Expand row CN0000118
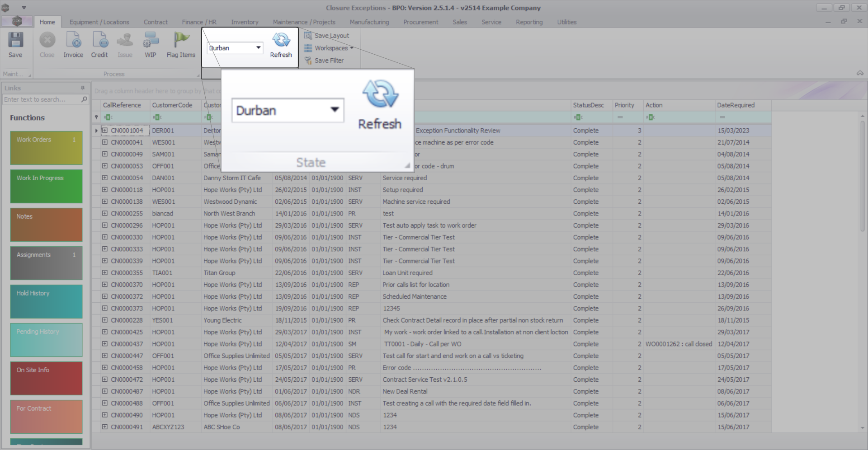This screenshot has height=450, width=868. click(x=105, y=190)
